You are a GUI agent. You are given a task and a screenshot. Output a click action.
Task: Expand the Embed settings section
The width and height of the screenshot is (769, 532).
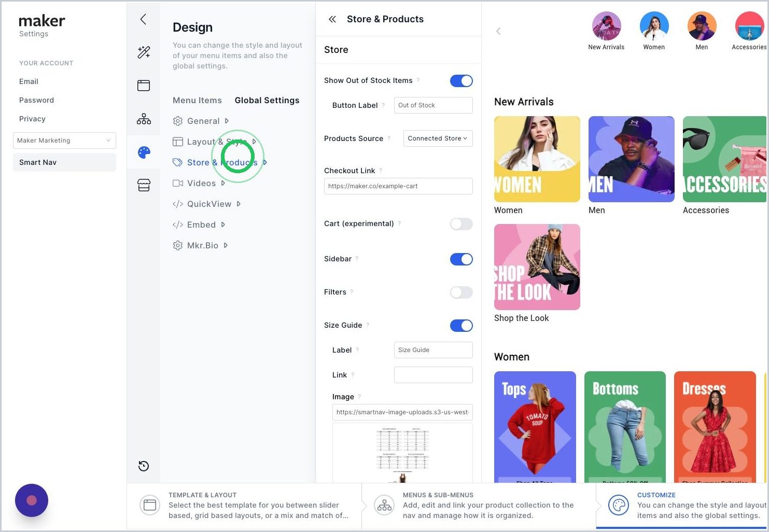coord(199,225)
